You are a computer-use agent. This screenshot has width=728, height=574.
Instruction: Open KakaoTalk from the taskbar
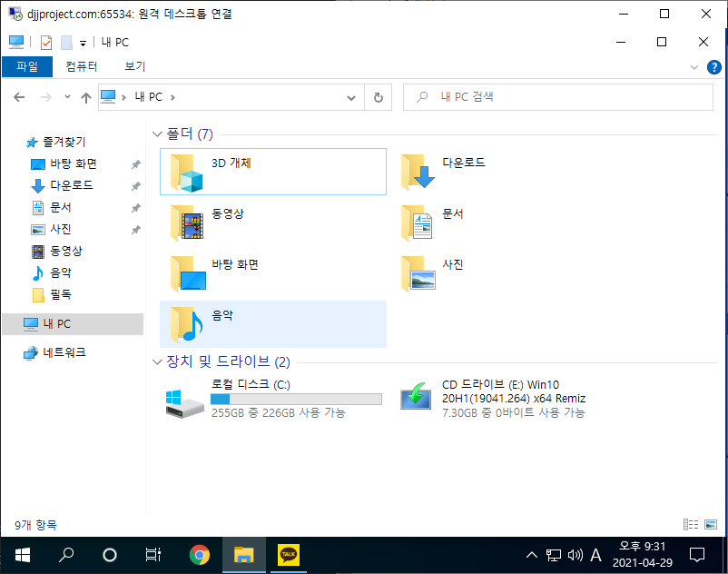tap(289, 555)
